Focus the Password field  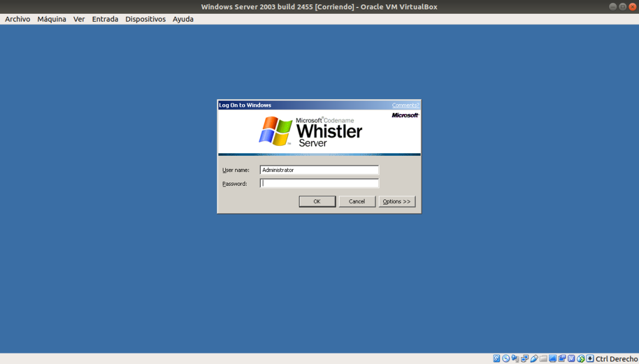pos(319,183)
